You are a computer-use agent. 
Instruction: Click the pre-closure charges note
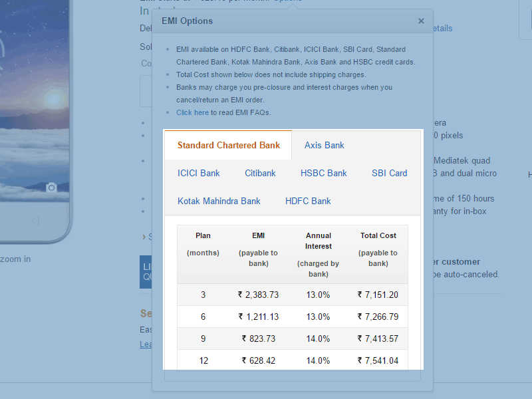pos(285,93)
